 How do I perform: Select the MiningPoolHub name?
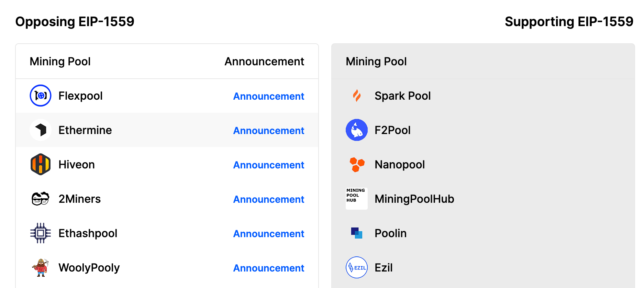point(414,199)
